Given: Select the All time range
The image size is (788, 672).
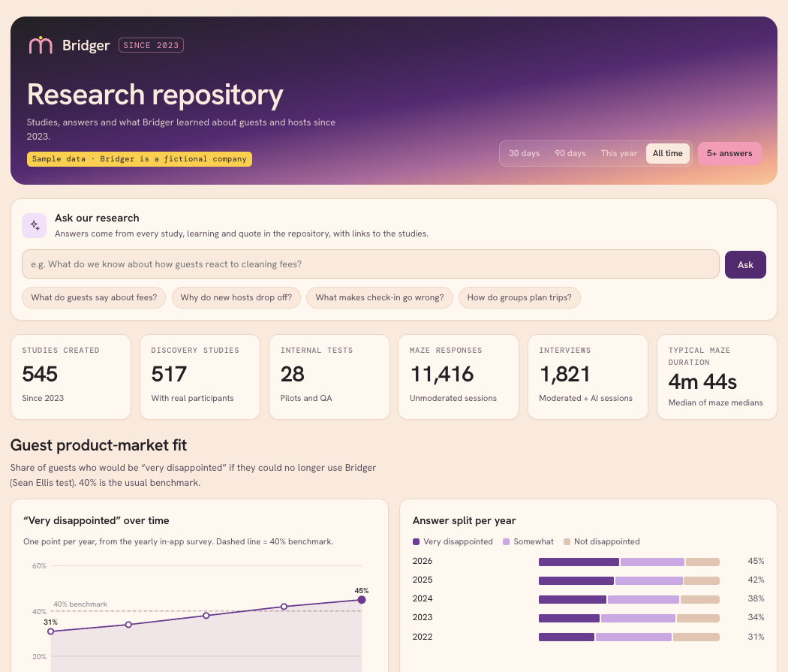Looking at the screenshot, I should tap(667, 153).
